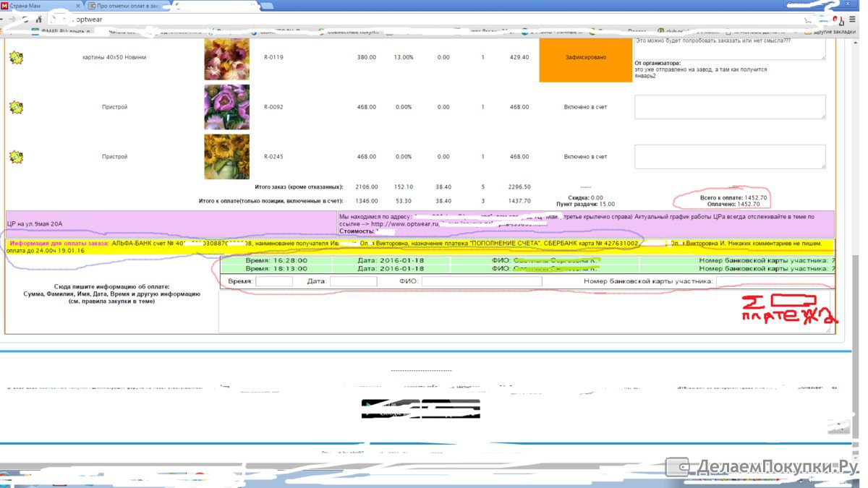Click the star icon in the R-0245 row
The height and width of the screenshot is (488, 868).
click(x=16, y=157)
